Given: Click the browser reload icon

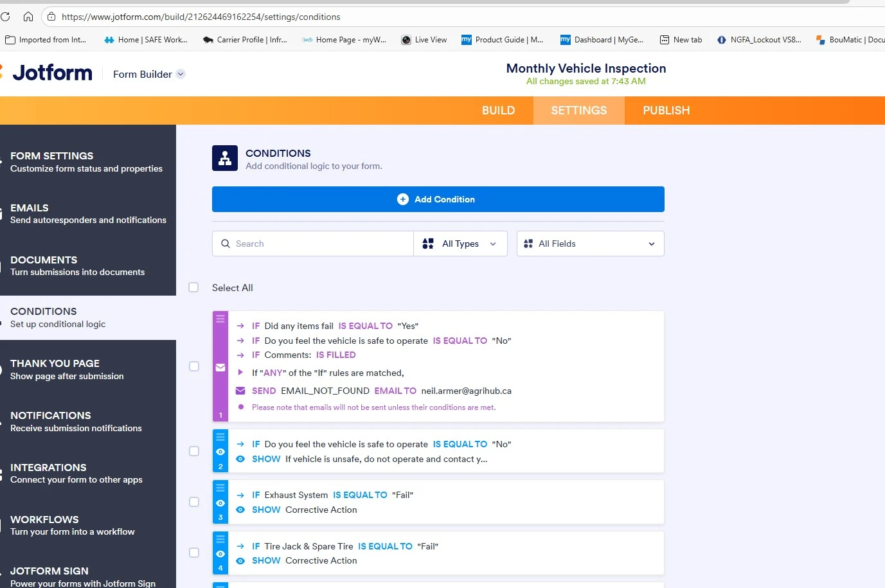Looking at the screenshot, I should (6, 16).
